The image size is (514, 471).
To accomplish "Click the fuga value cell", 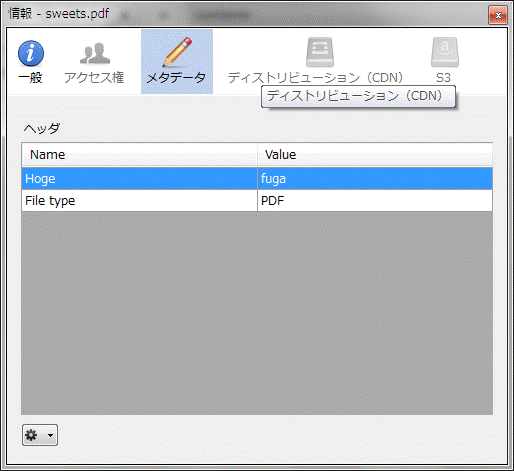I will pos(375,179).
